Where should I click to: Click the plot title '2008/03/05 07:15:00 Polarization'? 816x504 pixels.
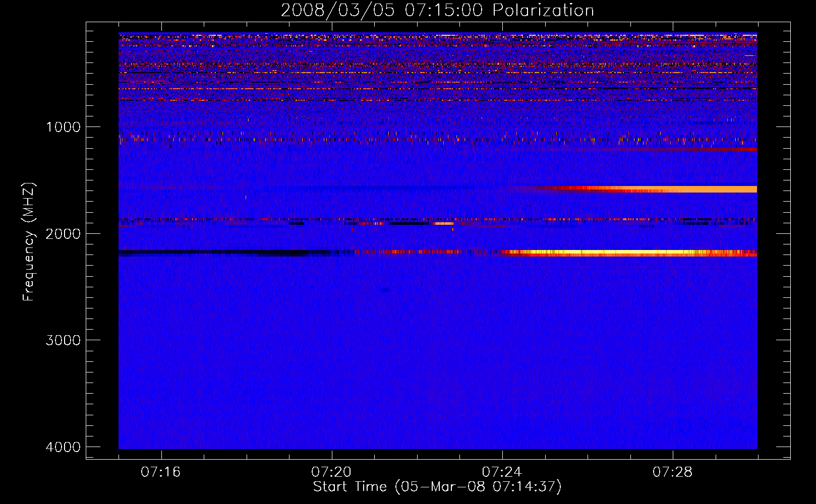tap(437, 10)
